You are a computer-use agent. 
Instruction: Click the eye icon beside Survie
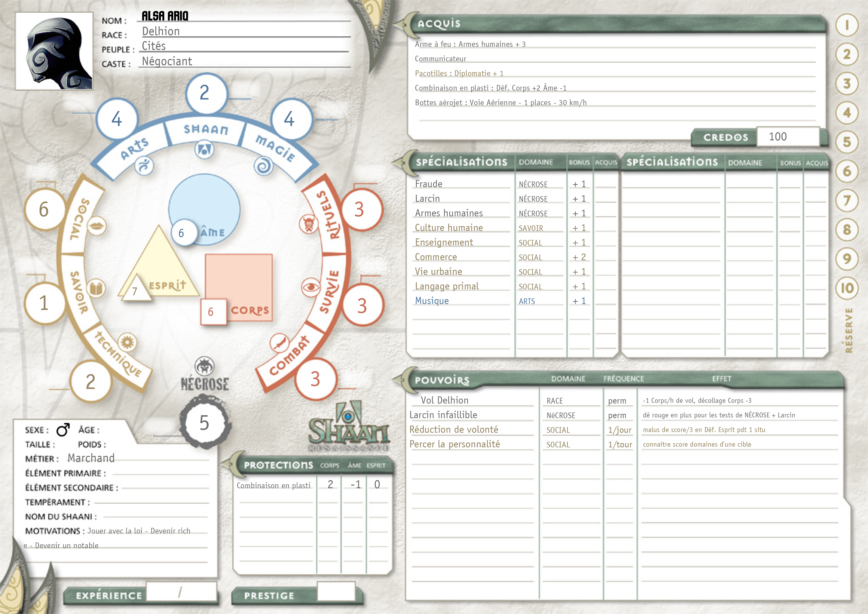point(311,287)
